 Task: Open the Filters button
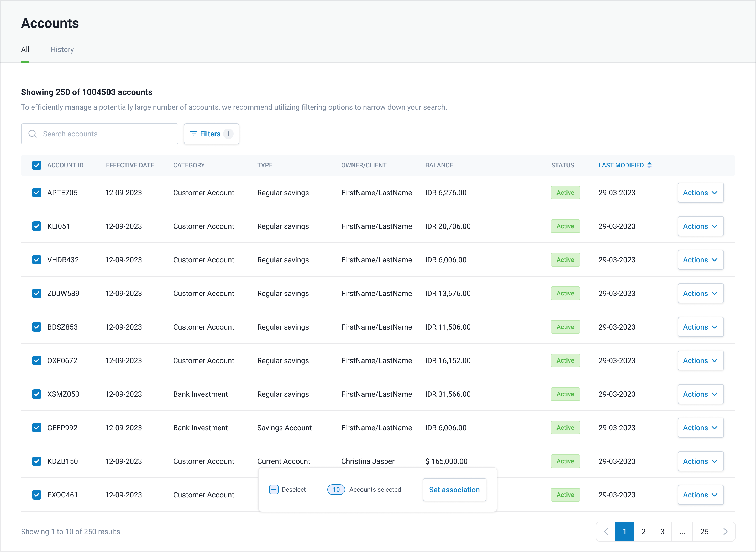coord(211,134)
